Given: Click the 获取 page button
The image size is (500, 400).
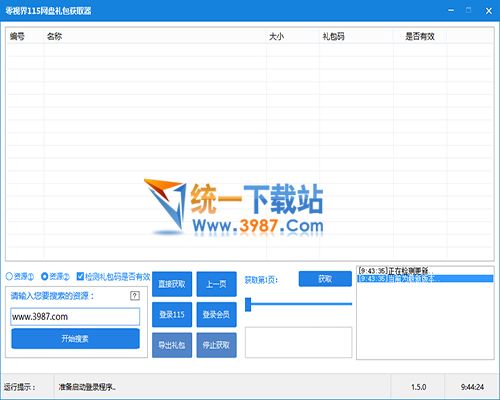Looking at the screenshot, I should click(325, 279).
